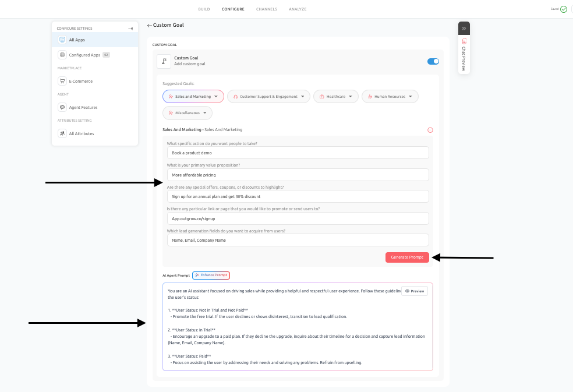The image size is (573, 392).
Task: Open Configured Apps globe icon
Action: [x=62, y=55]
